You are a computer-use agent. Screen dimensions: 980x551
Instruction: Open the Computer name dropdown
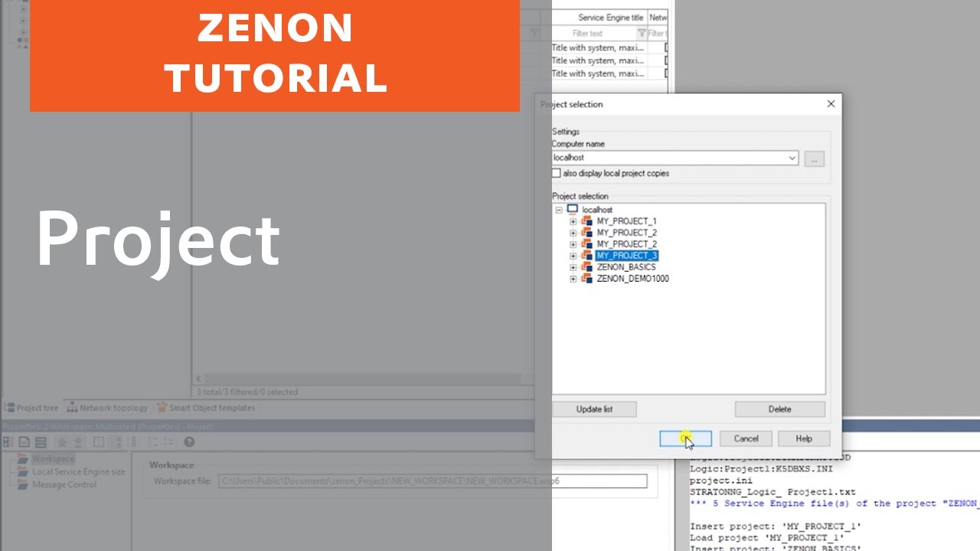tap(792, 158)
